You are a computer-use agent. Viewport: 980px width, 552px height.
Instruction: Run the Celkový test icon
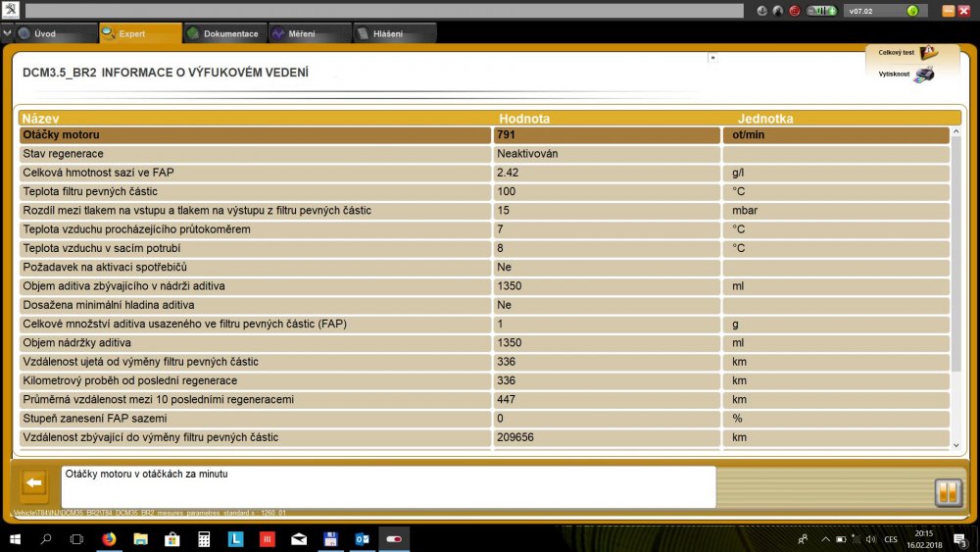coord(928,53)
